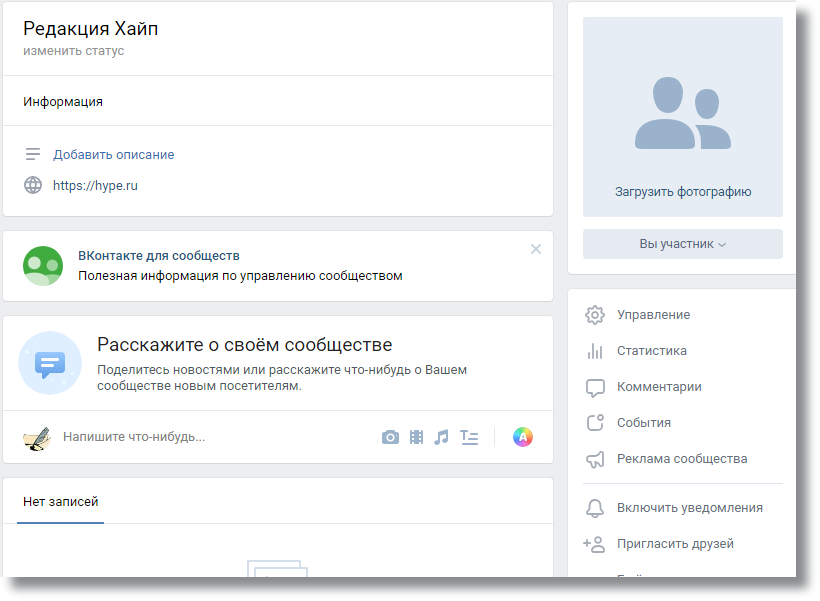This screenshot has width=820, height=601.
Task: Click Загрузить фотографию
Action: tap(683, 192)
